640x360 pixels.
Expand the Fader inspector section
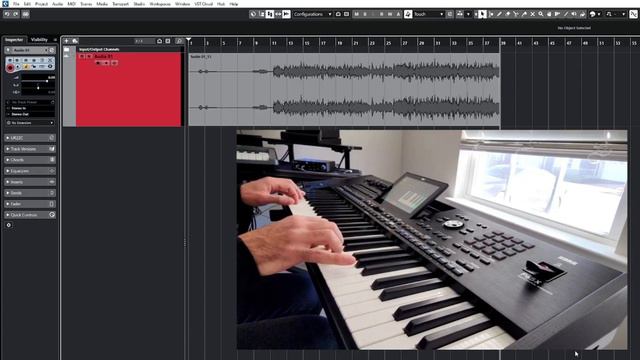[x=30, y=204]
